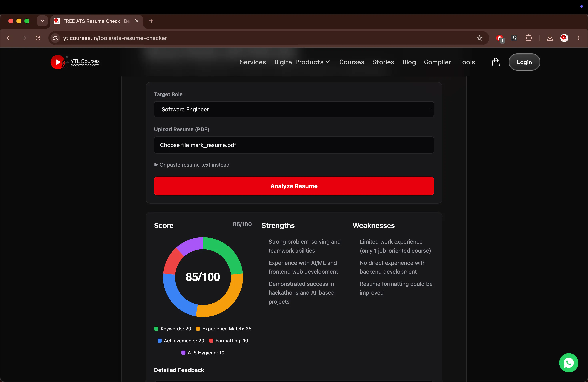Viewport: 588px width, 382px height.
Task: Open the red extension icon with badge 1
Action: click(x=500, y=38)
